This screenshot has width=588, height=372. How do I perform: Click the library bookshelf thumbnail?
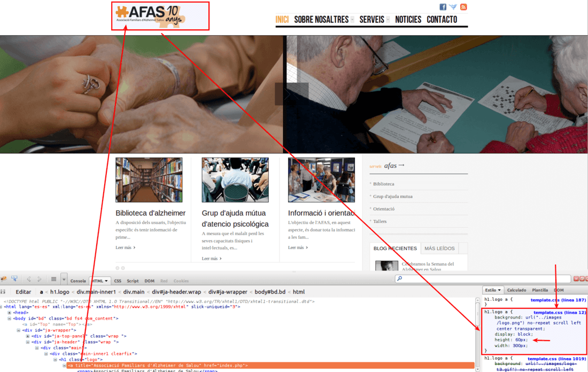coord(149,180)
